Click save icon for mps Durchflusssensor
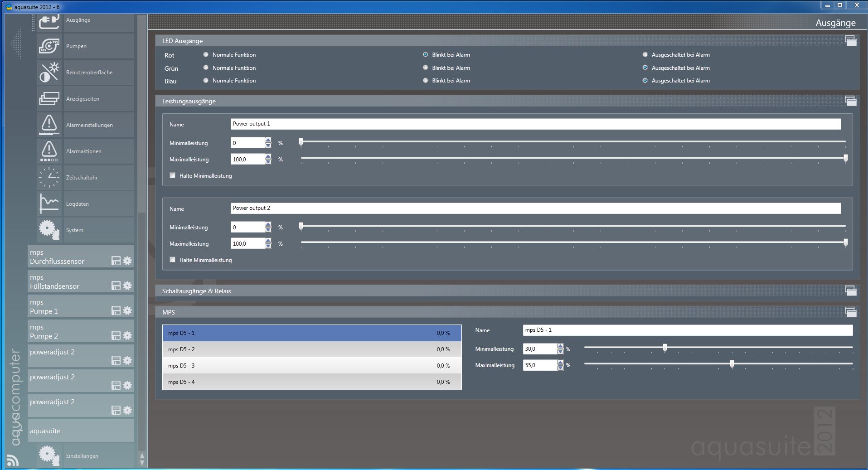Screen dimensions: 868x470 point(116,261)
